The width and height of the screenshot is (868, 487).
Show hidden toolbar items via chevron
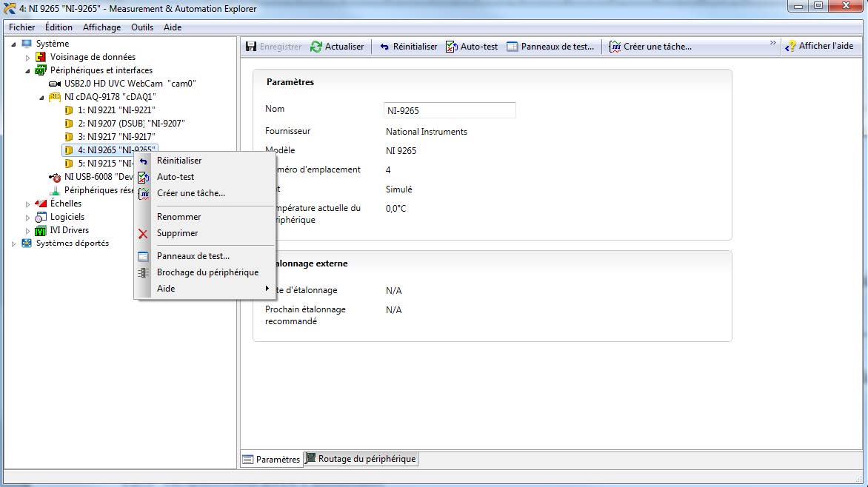pos(772,43)
